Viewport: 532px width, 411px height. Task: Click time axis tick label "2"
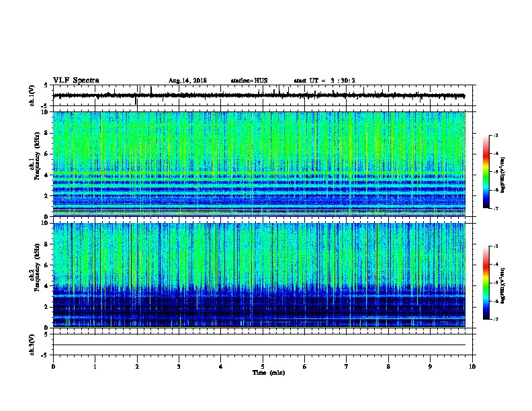(137, 367)
